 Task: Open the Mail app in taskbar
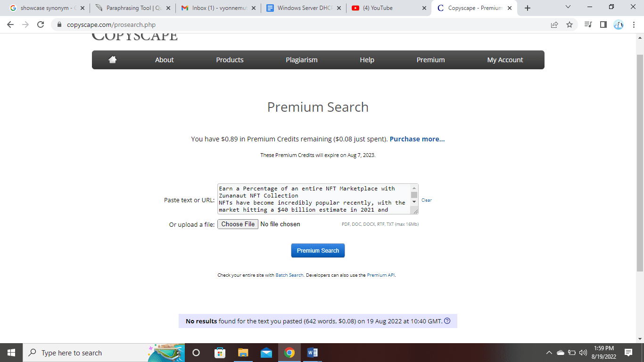(266, 353)
